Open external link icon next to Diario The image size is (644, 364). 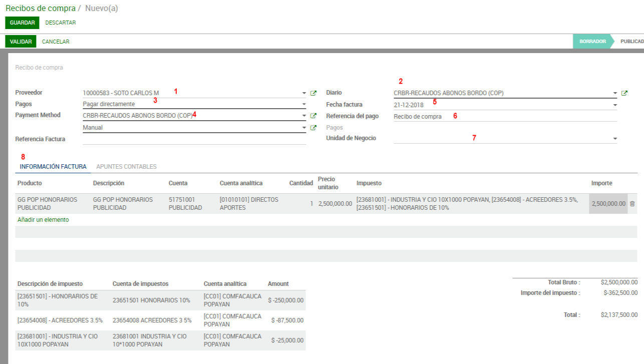624,93
